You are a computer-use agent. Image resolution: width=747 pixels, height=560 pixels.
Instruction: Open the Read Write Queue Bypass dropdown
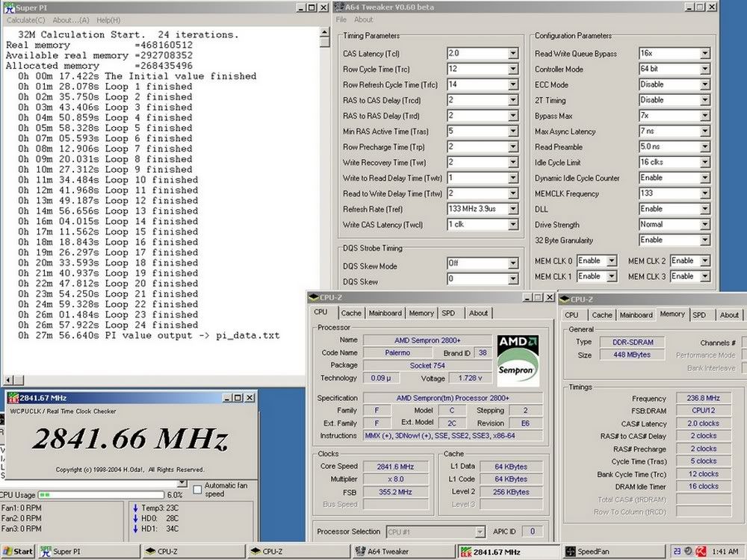705,53
